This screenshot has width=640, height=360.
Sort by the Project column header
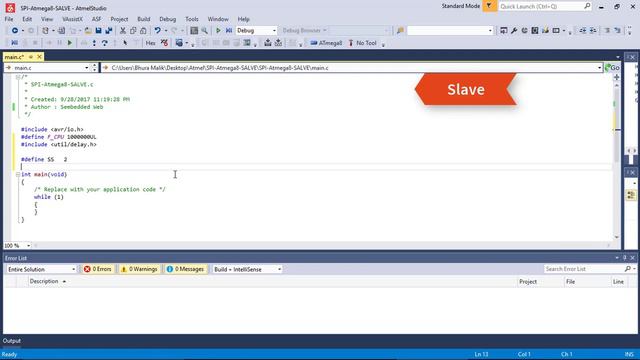coord(528,282)
